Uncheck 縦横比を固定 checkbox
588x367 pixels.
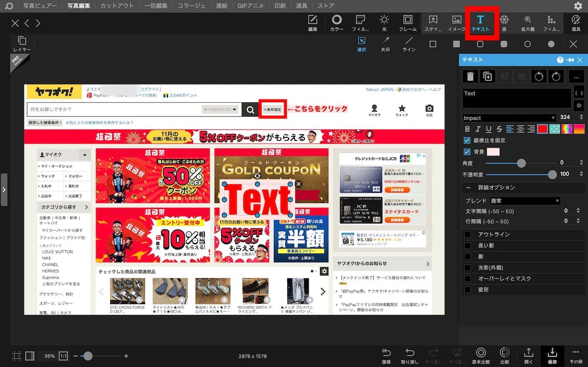click(467, 141)
